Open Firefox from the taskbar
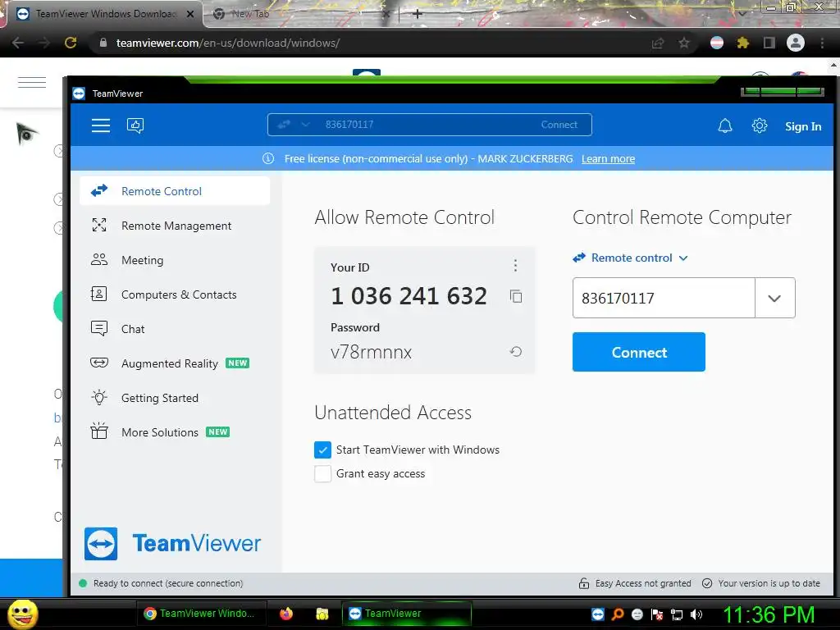This screenshot has height=630, width=840. [286, 614]
